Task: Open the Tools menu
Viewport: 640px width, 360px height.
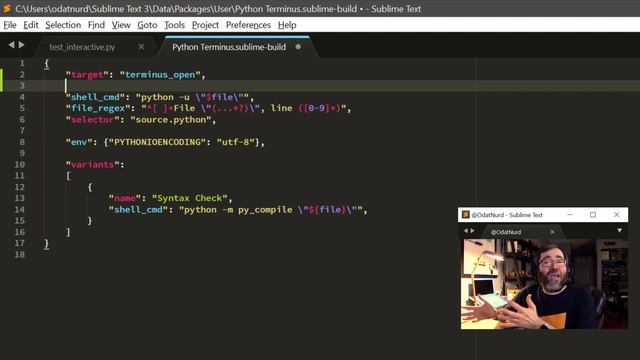Action: pyautogui.click(x=174, y=25)
